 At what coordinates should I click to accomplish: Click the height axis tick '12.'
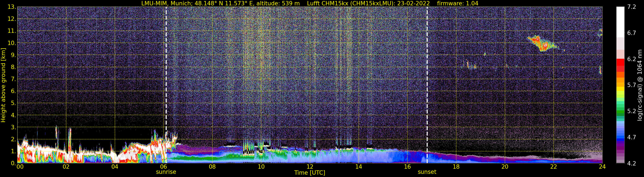click(x=12, y=19)
